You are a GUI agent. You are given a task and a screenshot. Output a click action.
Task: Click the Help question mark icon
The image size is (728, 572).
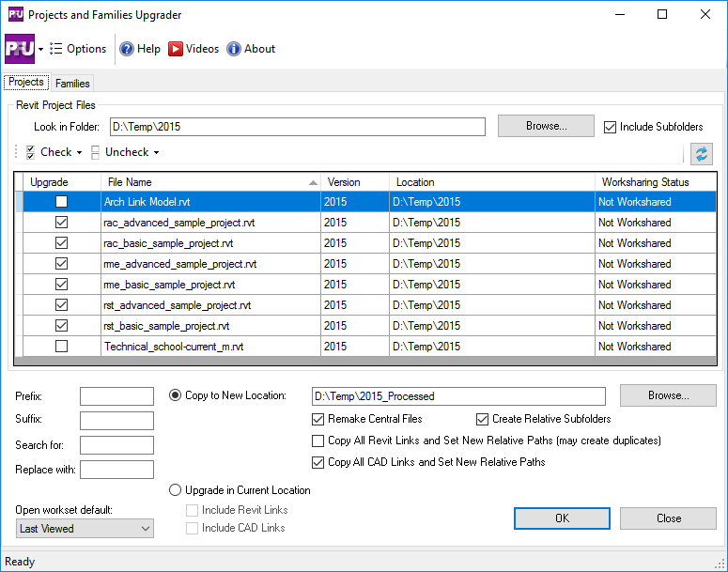pyautogui.click(x=127, y=49)
